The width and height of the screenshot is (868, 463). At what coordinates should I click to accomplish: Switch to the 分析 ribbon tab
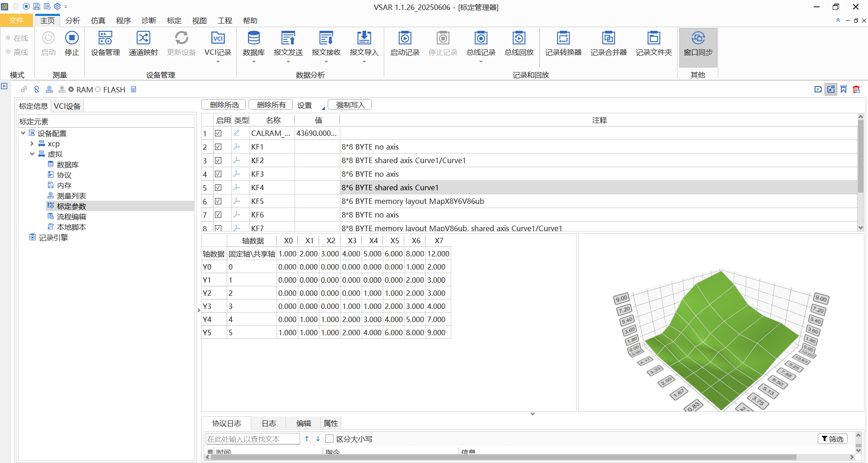pyautogui.click(x=72, y=20)
